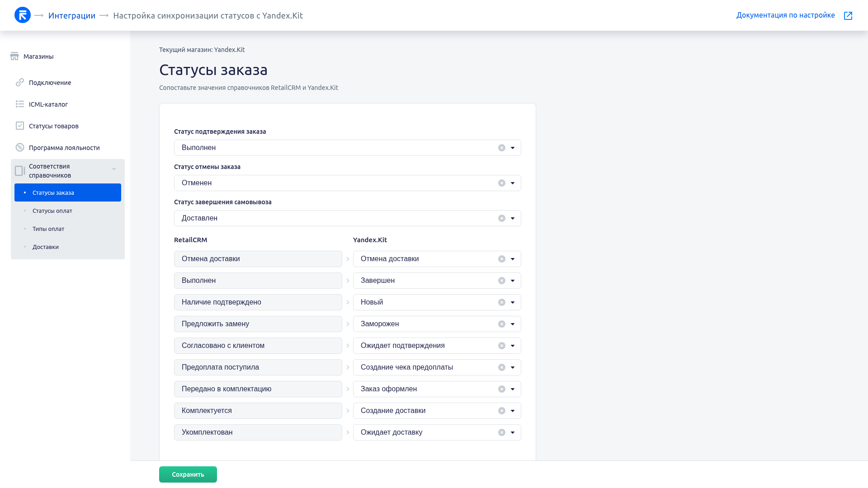Click the RetailCRM field Согласовано с клиентом

pyautogui.click(x=258, y=346)
